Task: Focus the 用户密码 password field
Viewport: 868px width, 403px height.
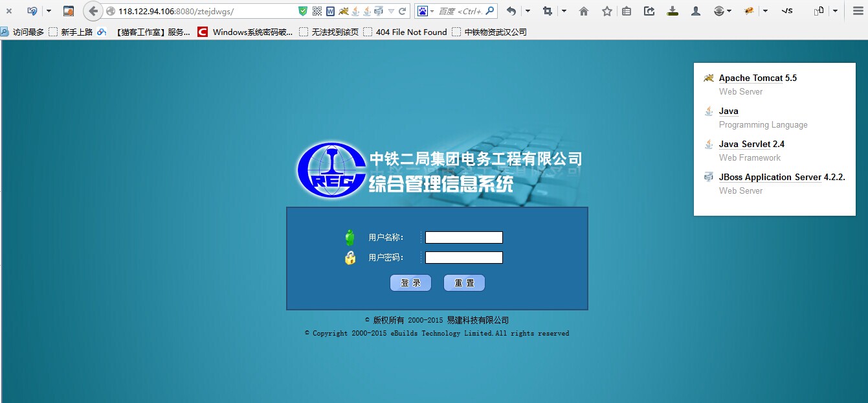Action: 463,258
